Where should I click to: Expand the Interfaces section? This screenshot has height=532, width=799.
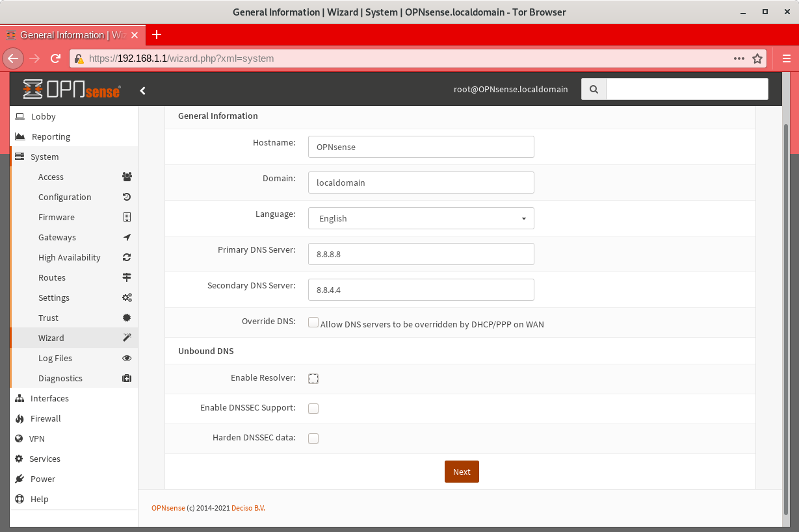[51, 398]
